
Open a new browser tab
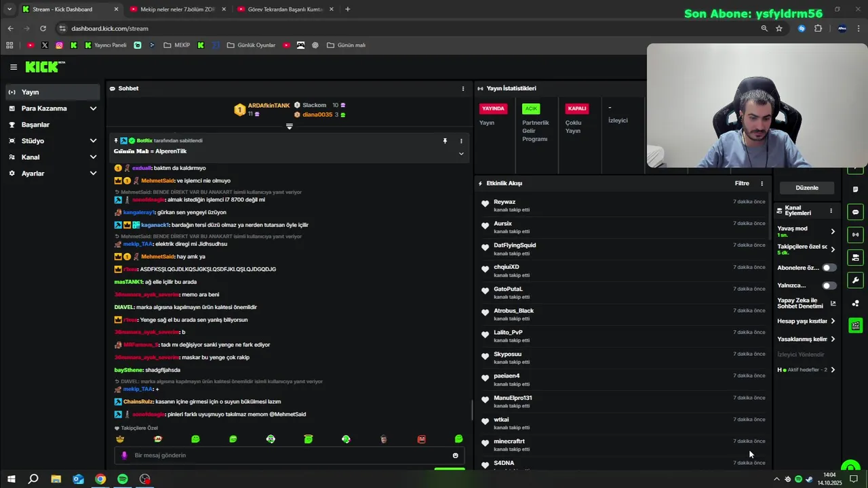pyautogui.click(x=348, y=9)
